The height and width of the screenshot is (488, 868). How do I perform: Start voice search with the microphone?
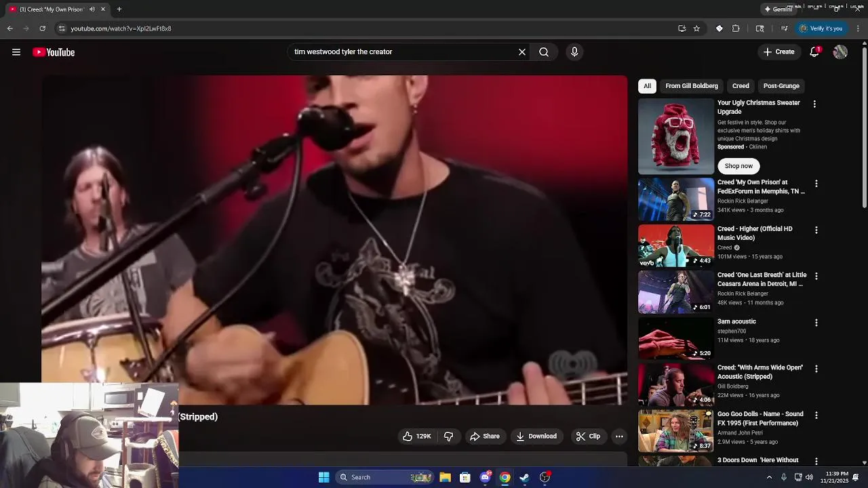click(574, 52)
